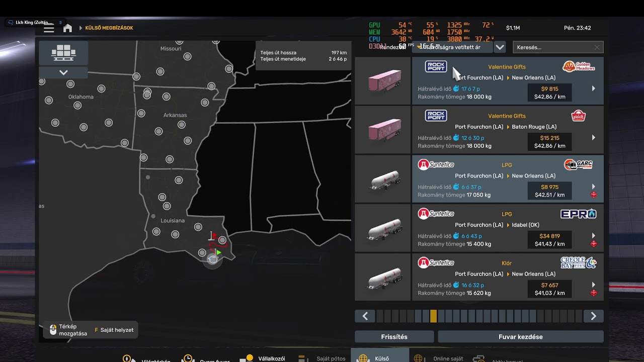The height and width of the screenshot is (362, 644).
Task: Click KÜLSŐ MEGBÍZÁSOK breadcrumb title
Action: tap(109, 28)
